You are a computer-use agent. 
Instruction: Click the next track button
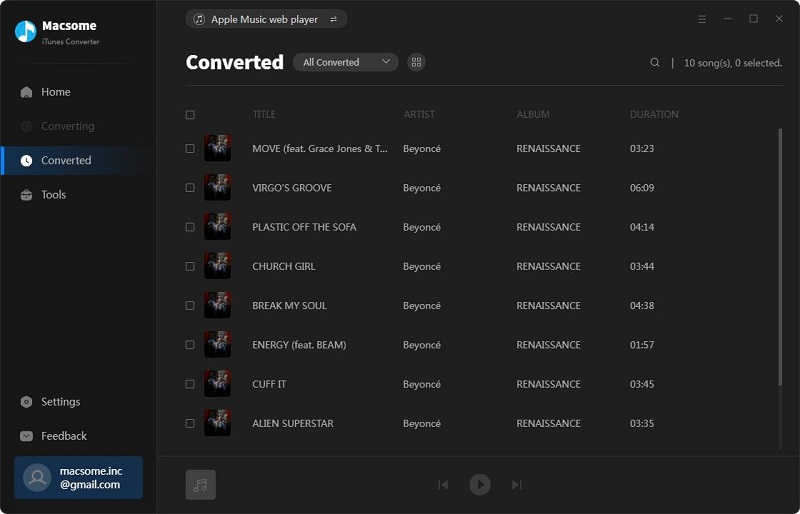tap(516, 484)
